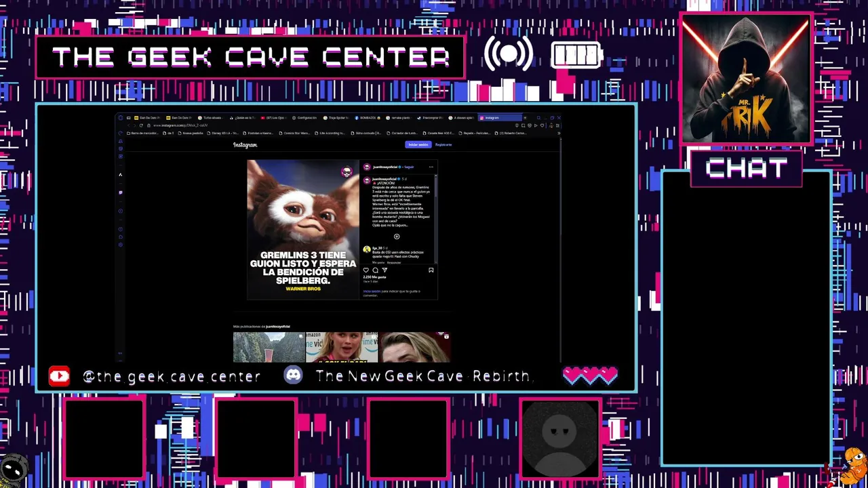Like the Gremlins 3 post (heart icon)
Viewport: 868px width, 488px height.
tap(366, 270)
